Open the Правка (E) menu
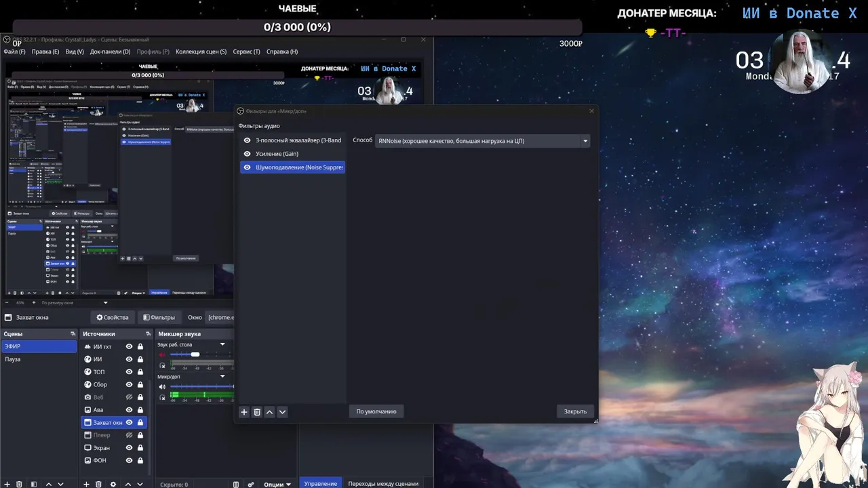 pyautogui.click(x=45, y=52)
